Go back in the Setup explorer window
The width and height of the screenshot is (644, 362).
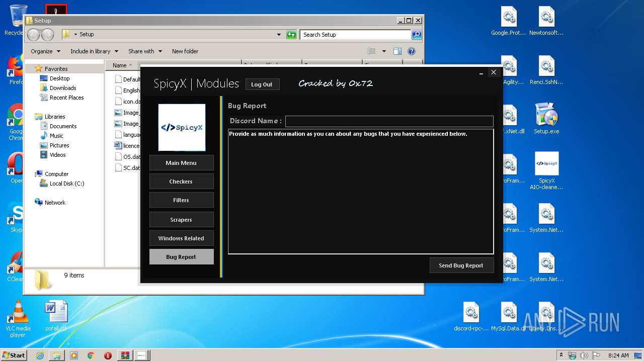34,35
